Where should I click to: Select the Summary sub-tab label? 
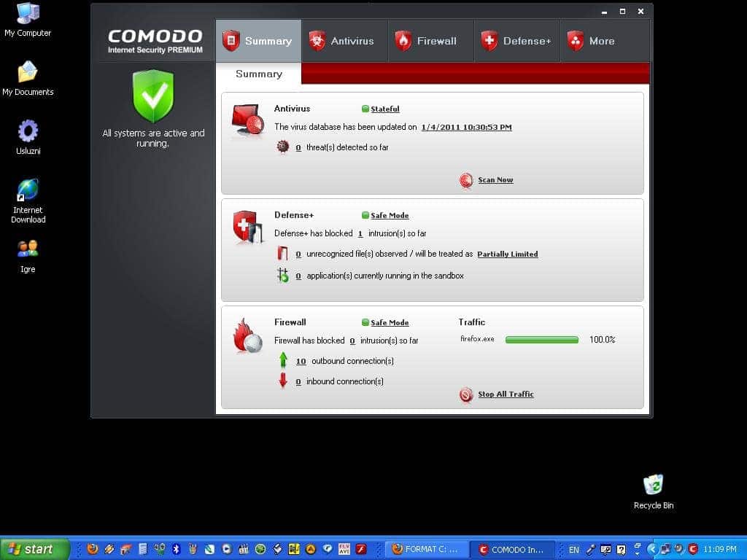click(259, 74)
